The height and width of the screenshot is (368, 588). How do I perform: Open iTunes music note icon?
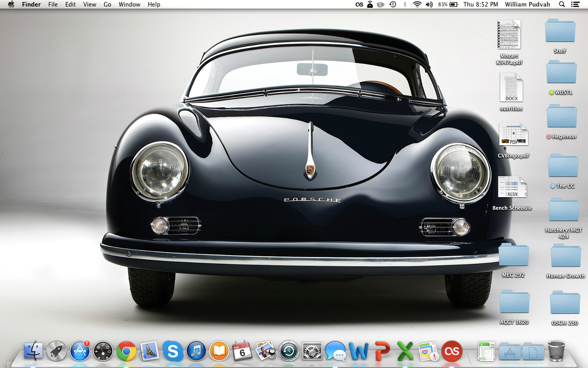coord(196,351)
